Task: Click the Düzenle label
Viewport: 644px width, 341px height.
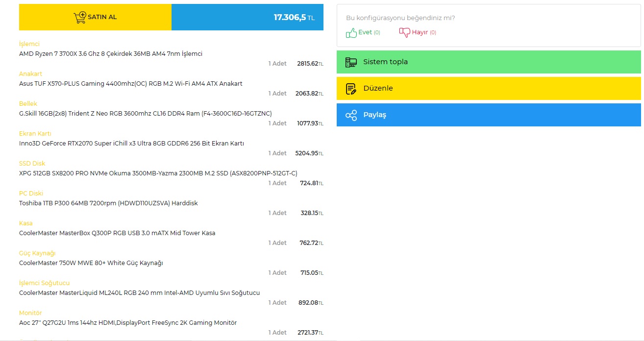Action: point(378,88)
